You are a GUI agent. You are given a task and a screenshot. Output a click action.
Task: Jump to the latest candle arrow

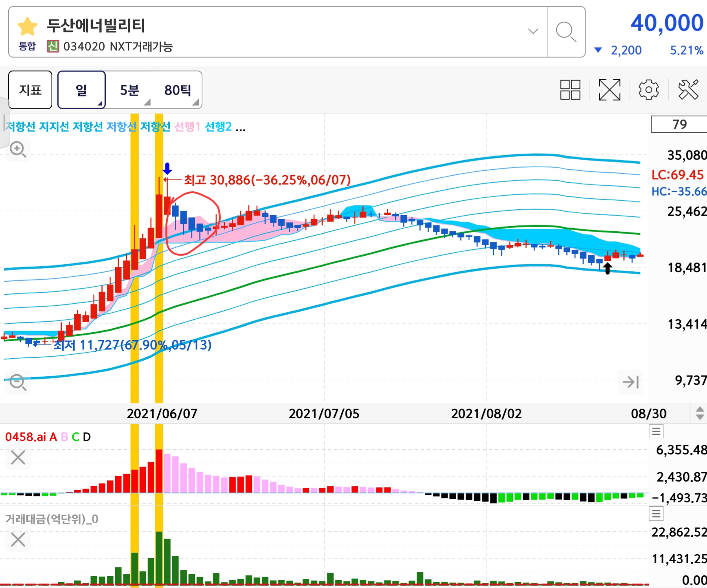click(x=631, y=382)
